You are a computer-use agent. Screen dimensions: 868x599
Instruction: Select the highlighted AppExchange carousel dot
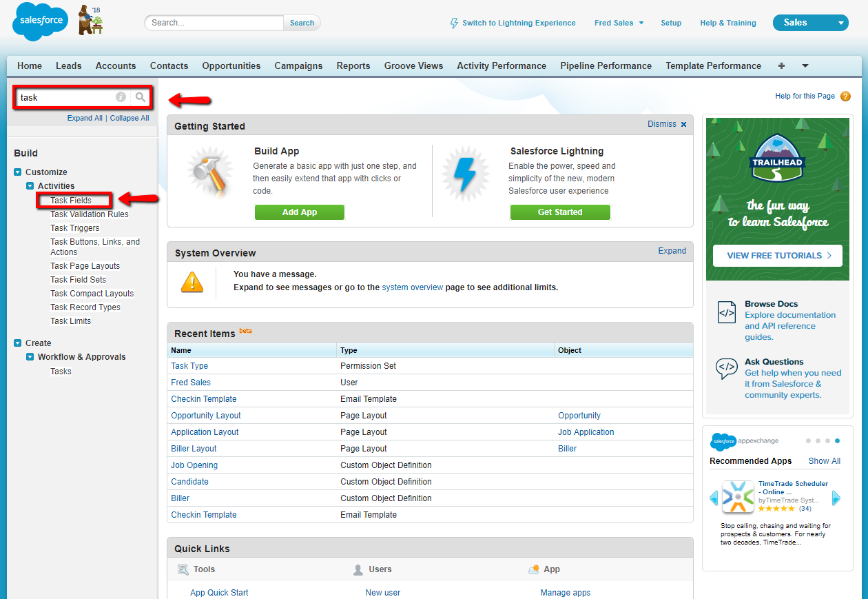837,440
